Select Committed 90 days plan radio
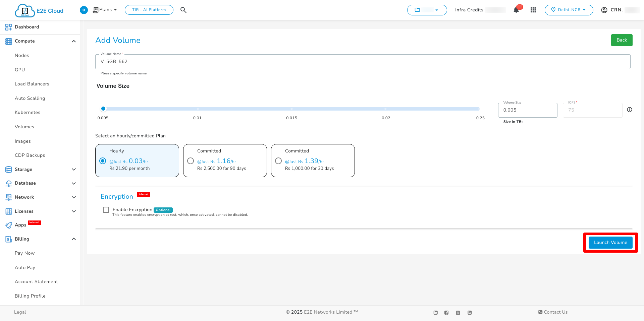Image resolution: width=644 pixels, height=321 pixels. coord(191,161)
